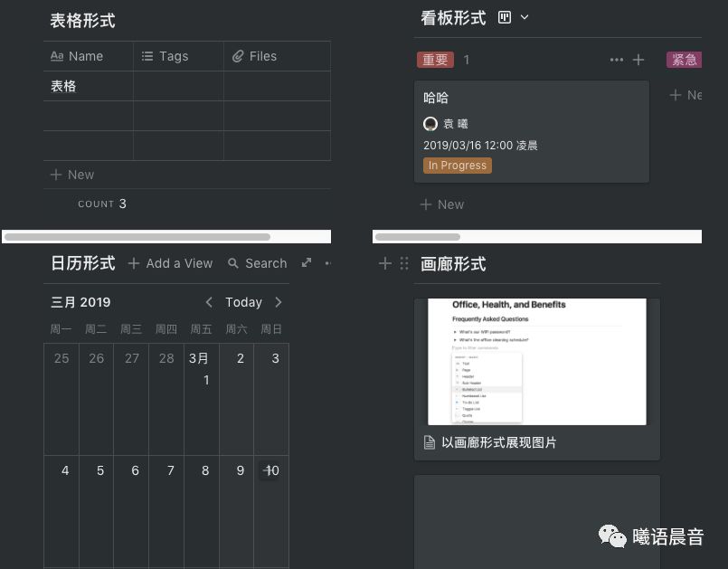Screen dimensions: 728x569
Task: Go to next month in calendar
Action: pyautogui.click(x=279, y=302)
